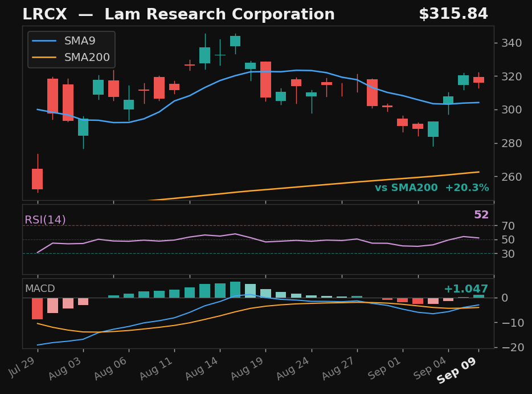Viewport: 532px width, 394px height.
Task: Click the SMA9 blue line legend swatch
Action: click(44, 40)
